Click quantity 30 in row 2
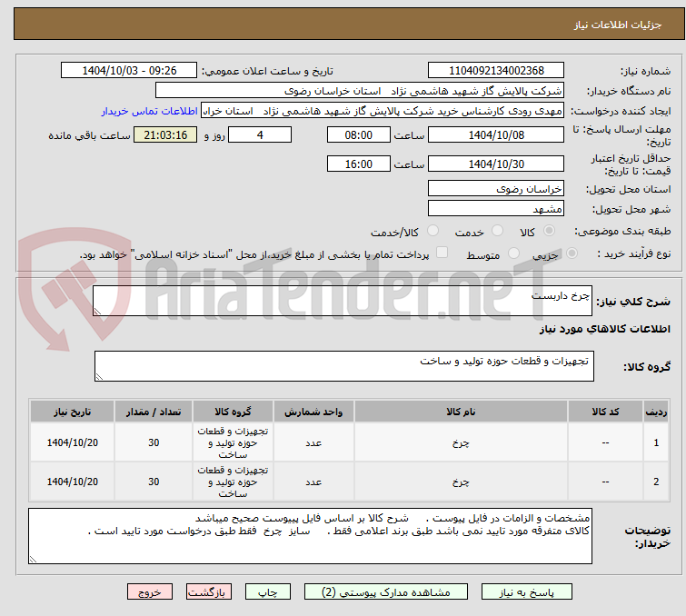Viewport: 686px width, 616px height. point(154,482)
